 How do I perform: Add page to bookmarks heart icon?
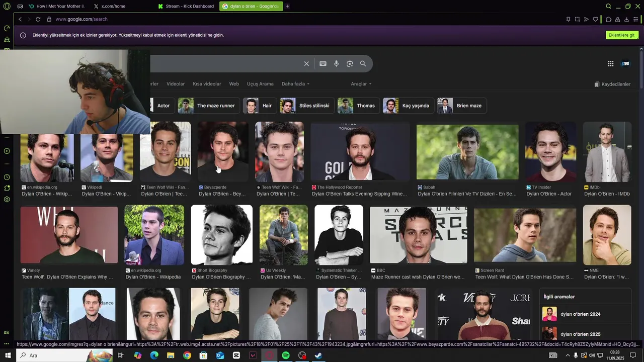pyautogui.click(x=596, y=19)
